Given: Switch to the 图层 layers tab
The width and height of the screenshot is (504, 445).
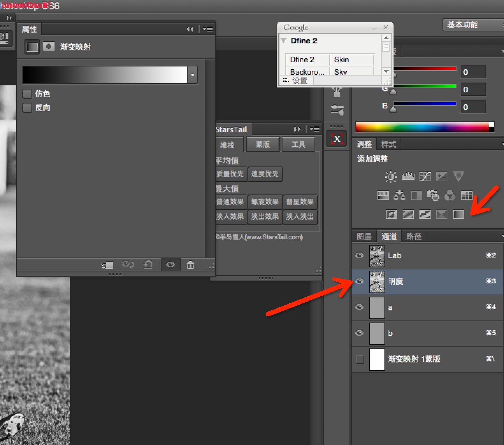Looking at the screenshot, I should tap(364, 236).
